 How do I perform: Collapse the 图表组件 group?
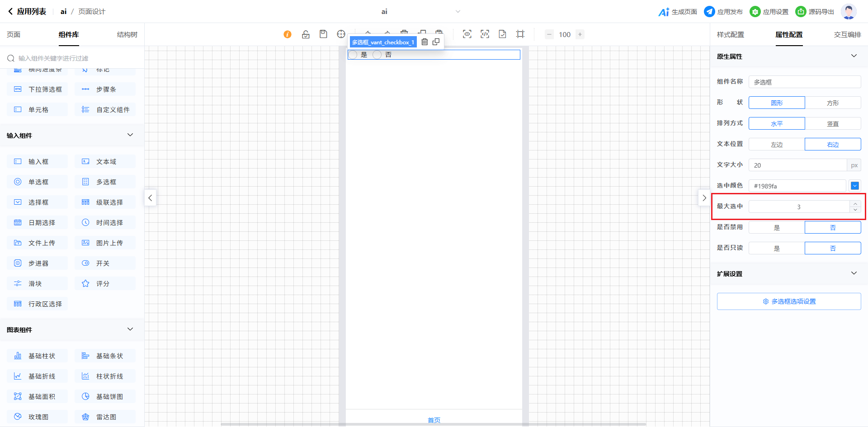(130, 329)
